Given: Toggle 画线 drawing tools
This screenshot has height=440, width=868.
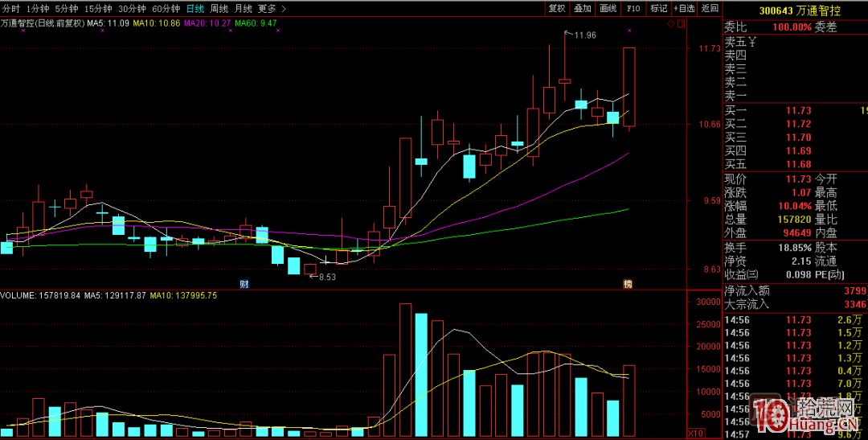Looking at the screenshot, I should pyautogui.click(x=608, y=9).
